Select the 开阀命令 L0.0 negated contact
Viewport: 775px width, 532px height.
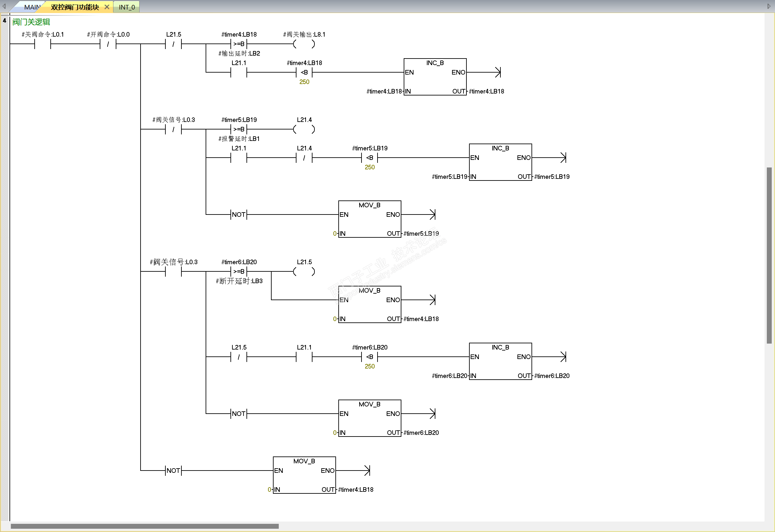(x=108, y=44)
